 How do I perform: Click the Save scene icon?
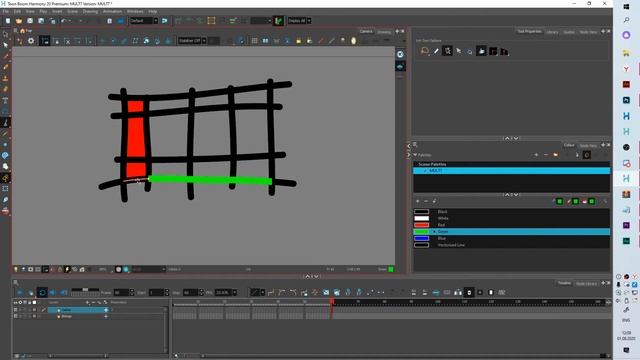30,21
